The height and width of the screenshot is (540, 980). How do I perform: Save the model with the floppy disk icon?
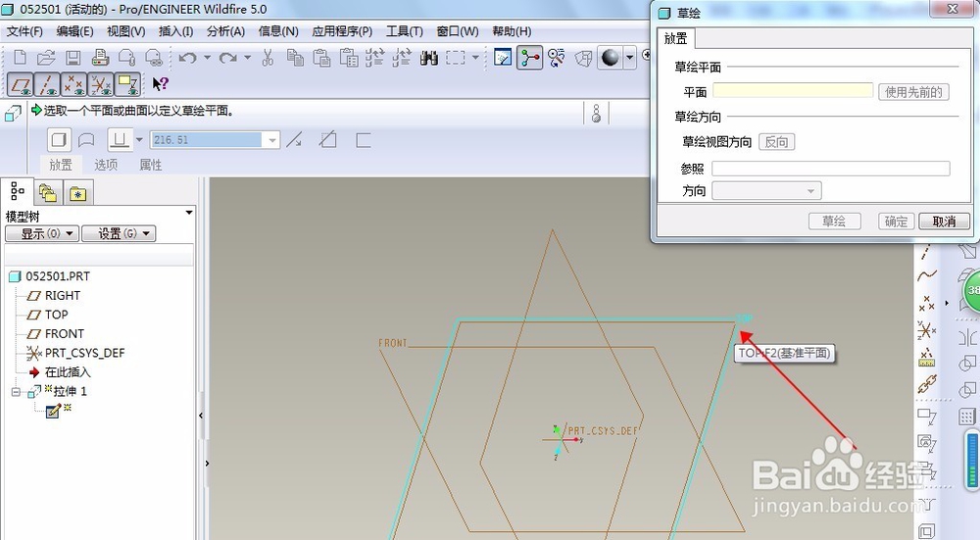[x=73, y=58]
